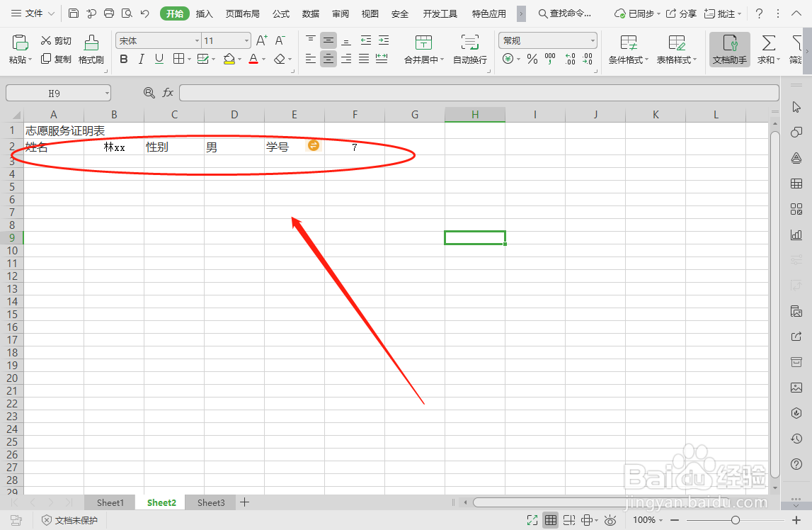Align text to top of cell
The width and height of the screenshot is (812, 530).
(311, 40)
